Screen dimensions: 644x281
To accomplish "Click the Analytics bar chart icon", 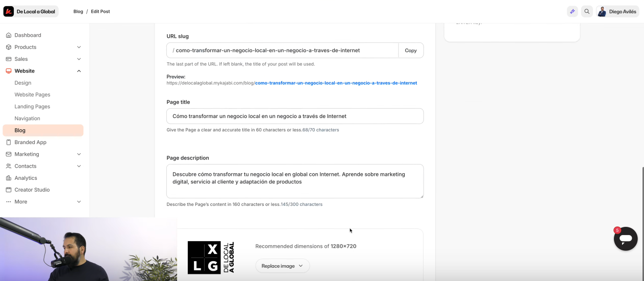I will point(9,178).
